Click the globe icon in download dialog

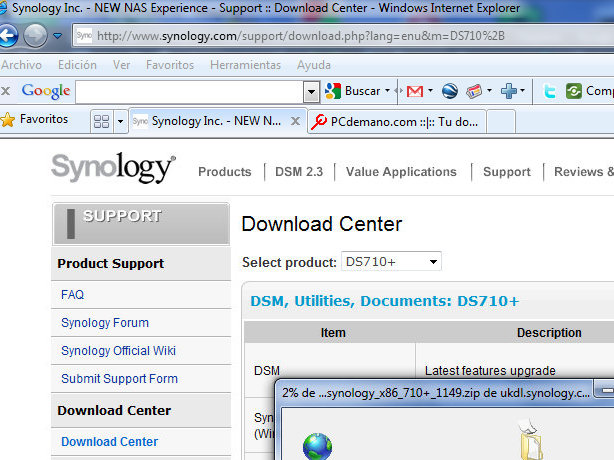[318, 446]
